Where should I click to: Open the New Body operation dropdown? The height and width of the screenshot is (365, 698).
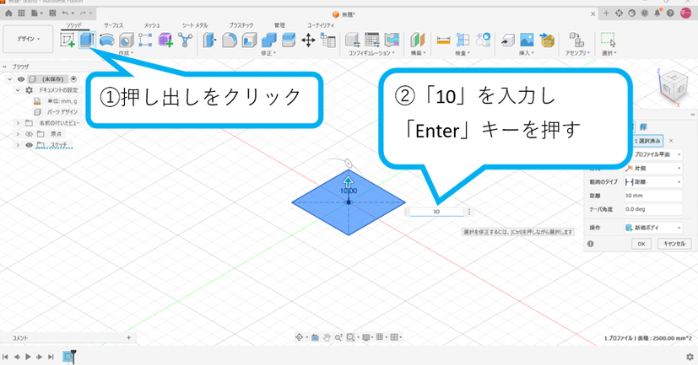[x=653, y=227]
